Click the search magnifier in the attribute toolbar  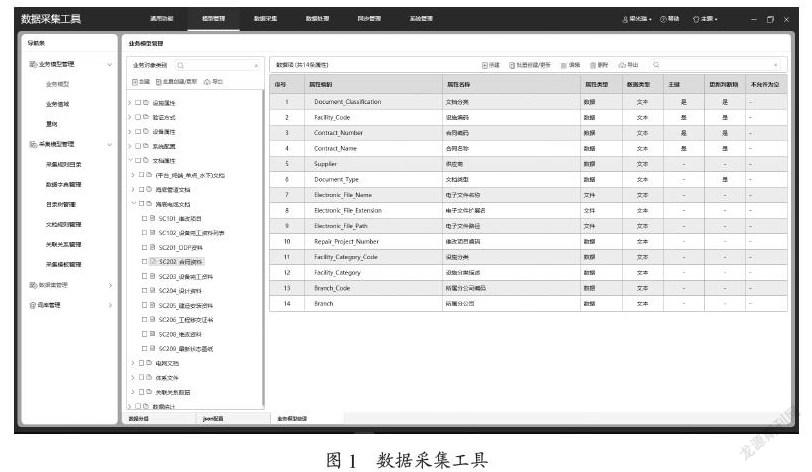click(656, 65)
